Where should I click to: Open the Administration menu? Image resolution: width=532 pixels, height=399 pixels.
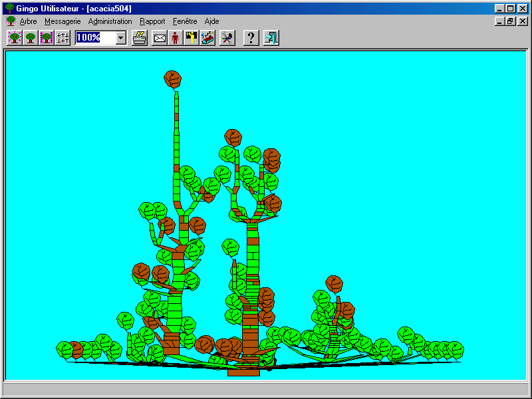point(110,21)
